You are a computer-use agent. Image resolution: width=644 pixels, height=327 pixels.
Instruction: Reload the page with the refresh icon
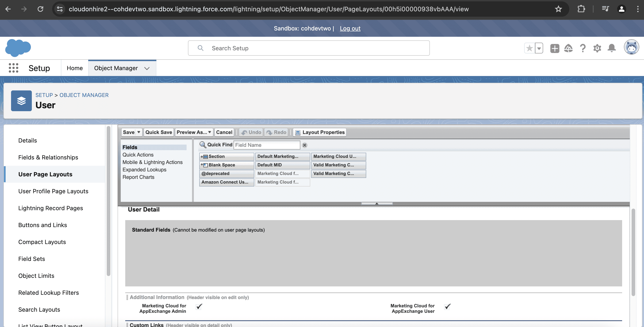pos(40,9)
